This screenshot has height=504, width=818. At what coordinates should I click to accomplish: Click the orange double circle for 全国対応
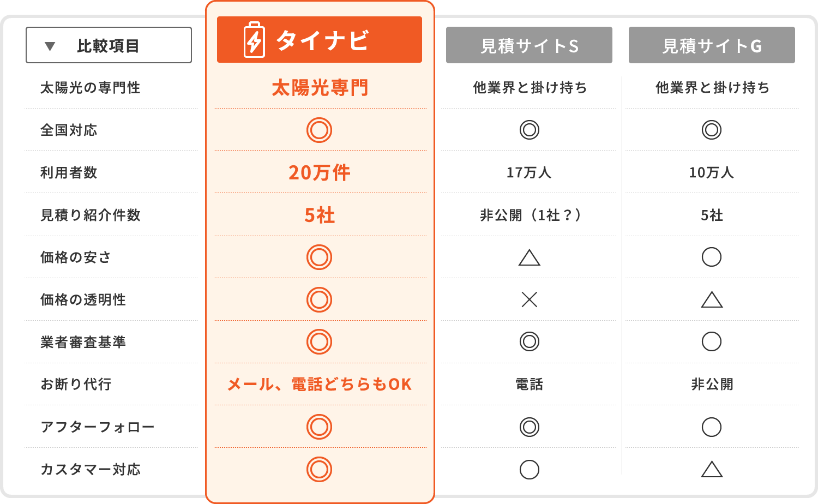[319, 130]
